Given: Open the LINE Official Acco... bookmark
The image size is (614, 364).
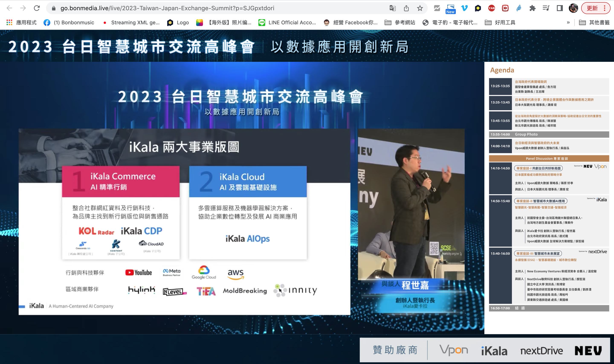Looking at the screenshot, I should (x=287, y=23).
